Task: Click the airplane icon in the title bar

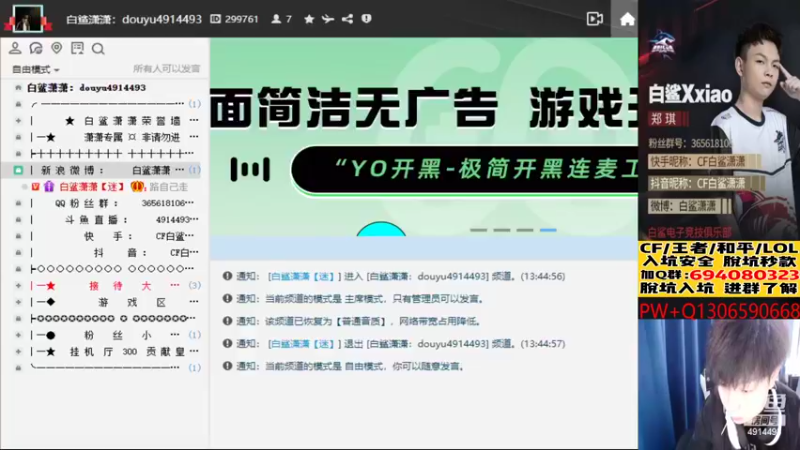Action: [x=328, y=19]
